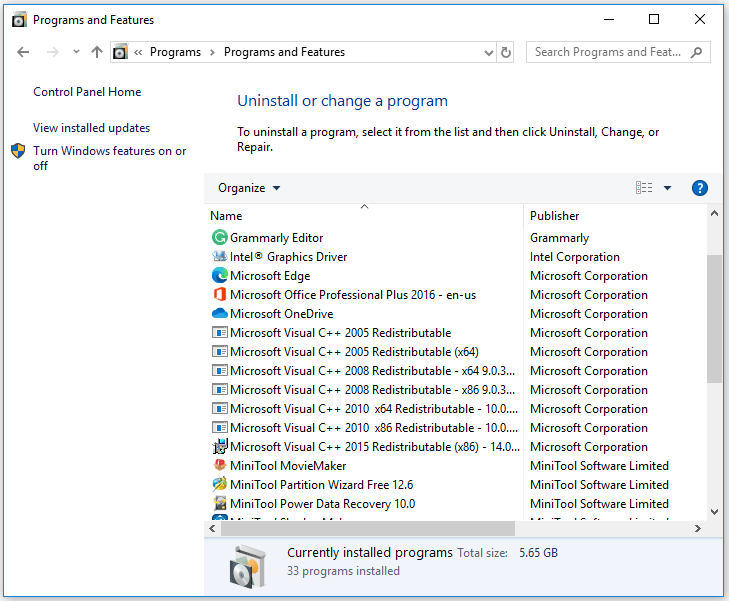Click the scroll right arrow of list
Image resolution: width=729 pixels, height=601 pixels.
click(x=698, y=528)
